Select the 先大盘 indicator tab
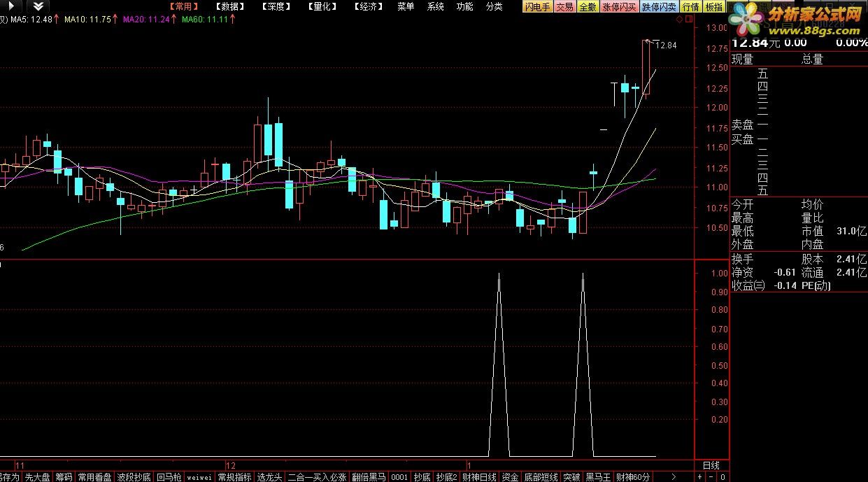The height and width of the screenshot is (482, 868). (x=37, y=477)
